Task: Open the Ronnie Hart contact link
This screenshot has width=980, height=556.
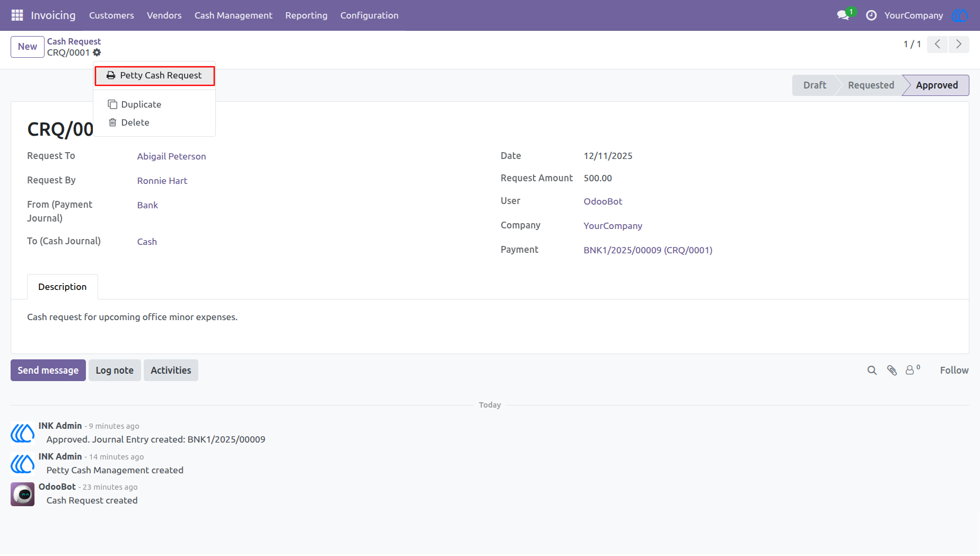Action: pos(162,181)
